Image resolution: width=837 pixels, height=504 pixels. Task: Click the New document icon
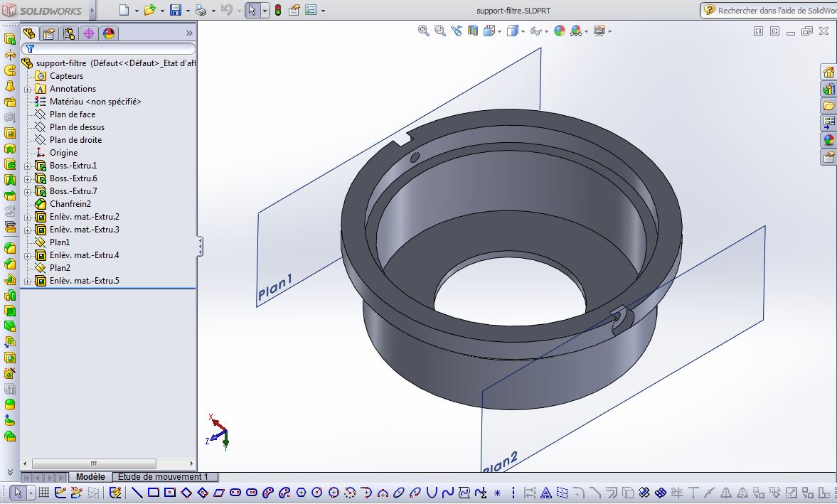pos(124,10)
